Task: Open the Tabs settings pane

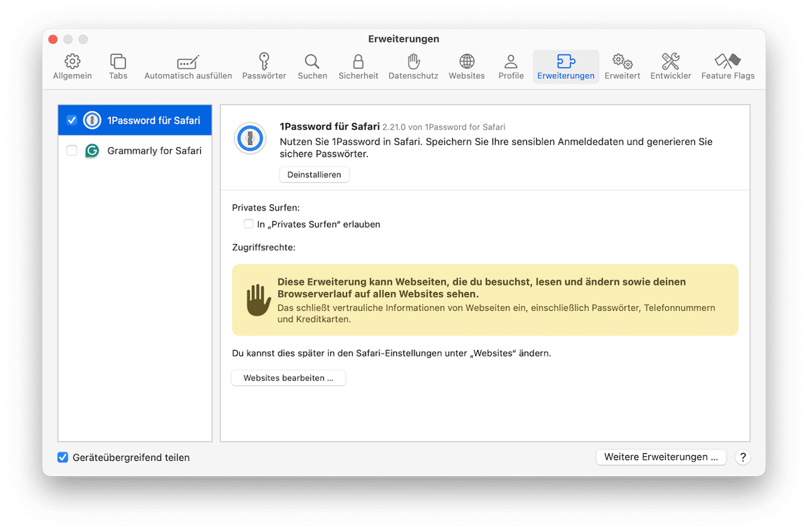Action: [118, 62]
